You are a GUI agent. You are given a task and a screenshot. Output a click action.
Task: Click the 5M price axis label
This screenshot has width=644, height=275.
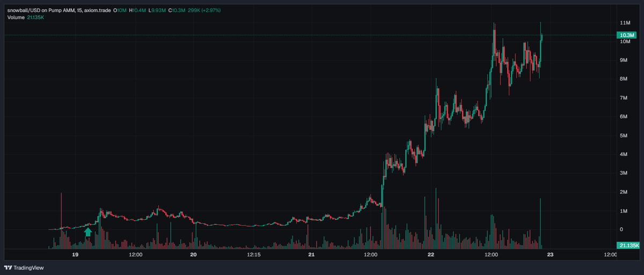pyautogui.click(x=625, y=136)
